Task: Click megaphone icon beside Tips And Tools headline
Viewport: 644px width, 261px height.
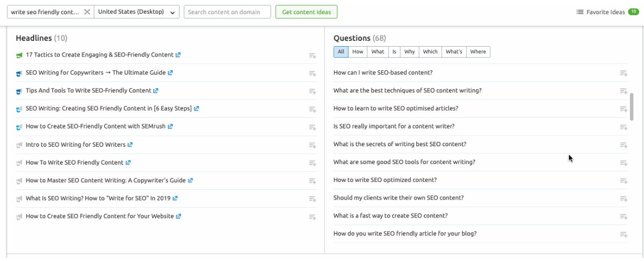Action: pyautogui.click(x=19, y=91)
